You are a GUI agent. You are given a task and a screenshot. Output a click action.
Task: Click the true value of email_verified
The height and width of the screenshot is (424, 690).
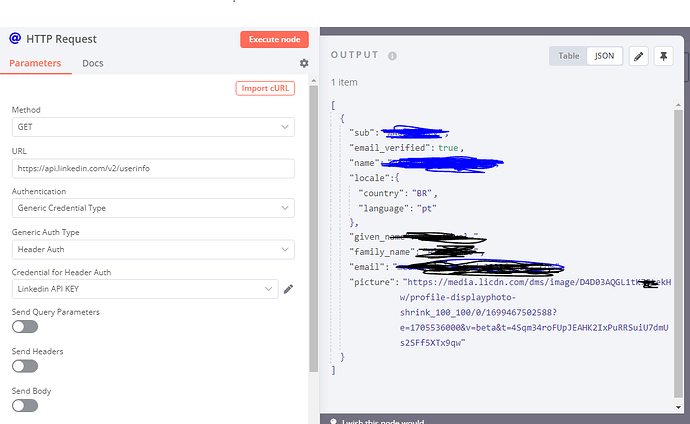coord(448,148)
